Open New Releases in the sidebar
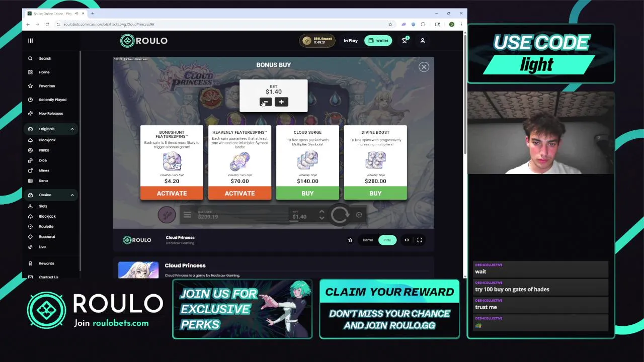644x362 pixels. click(x=50, y=113)
